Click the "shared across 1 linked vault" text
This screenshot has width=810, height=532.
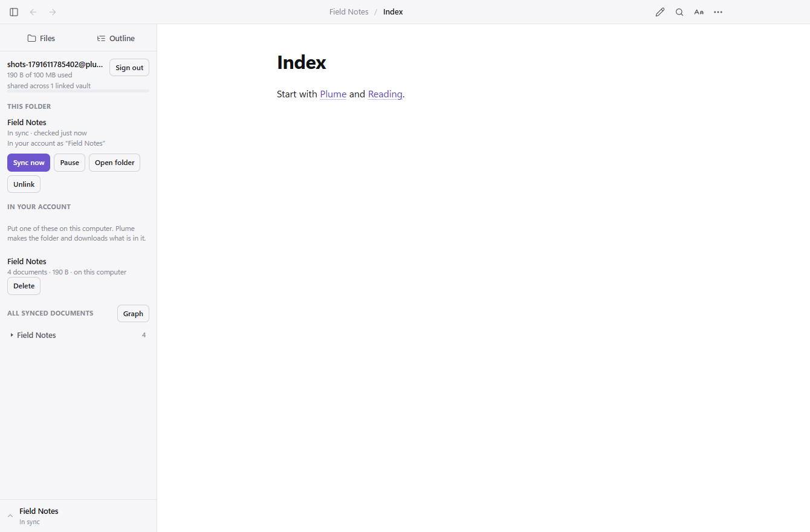(x=49, y=86)
